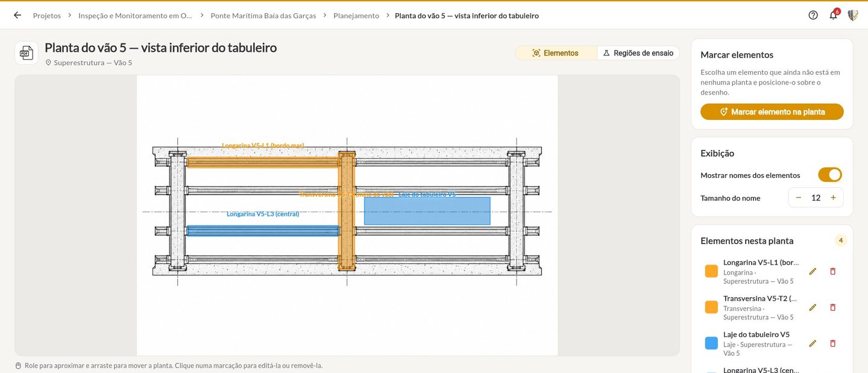Edit Transversina V5-T2 with pencil icon

click(813, 307)
